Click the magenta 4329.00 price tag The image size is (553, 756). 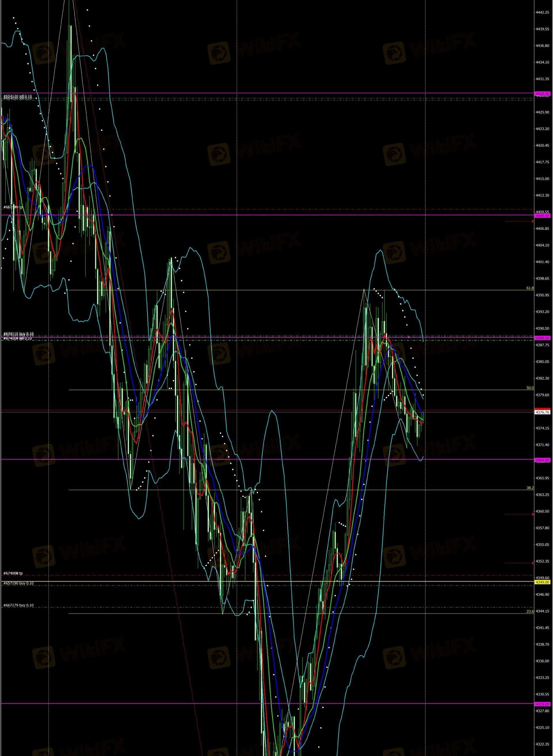(x=542, y=704)
